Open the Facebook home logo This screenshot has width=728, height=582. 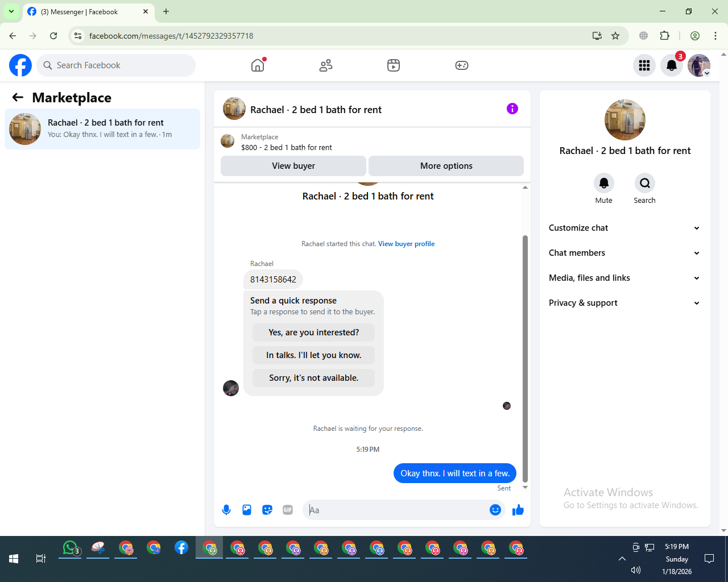tap(20, 65)
